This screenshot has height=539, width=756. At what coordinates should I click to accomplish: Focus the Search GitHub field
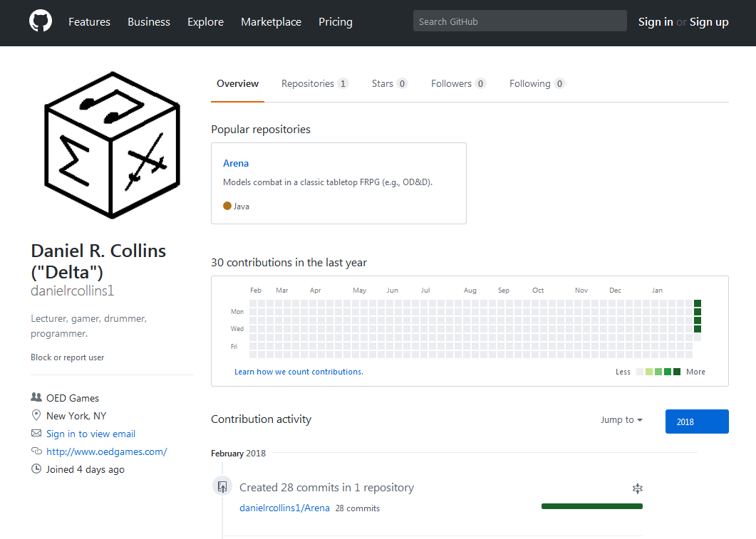point(519,21)
